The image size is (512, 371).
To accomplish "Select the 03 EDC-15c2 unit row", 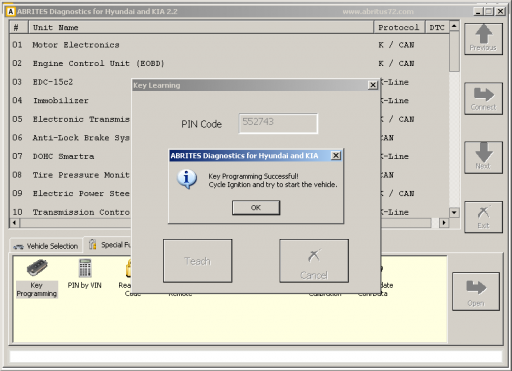I will 71,82.
